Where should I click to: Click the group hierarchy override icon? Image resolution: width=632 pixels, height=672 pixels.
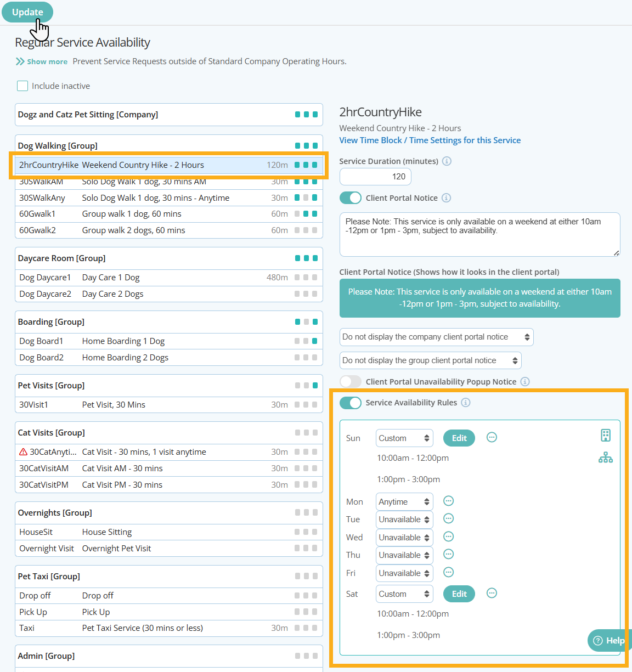(x=606, y=457)
